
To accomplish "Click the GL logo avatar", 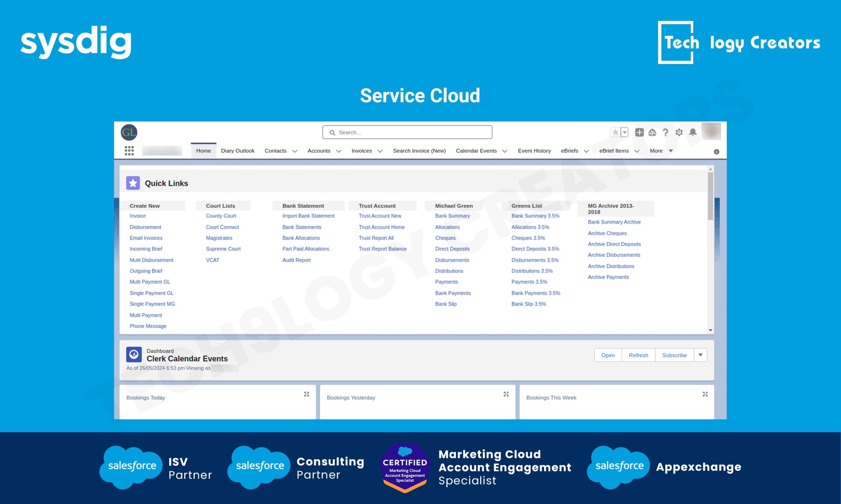I will coord(129,132).
